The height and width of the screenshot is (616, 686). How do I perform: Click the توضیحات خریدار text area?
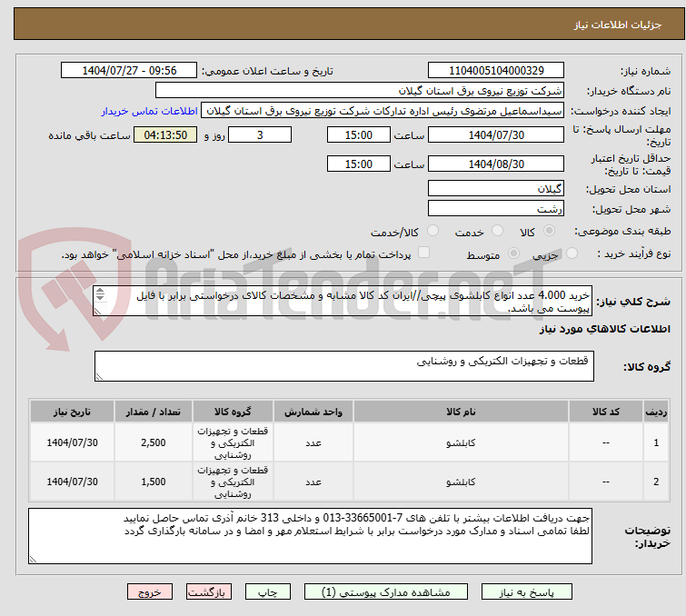pyautogui.click(x=310, y=536)
